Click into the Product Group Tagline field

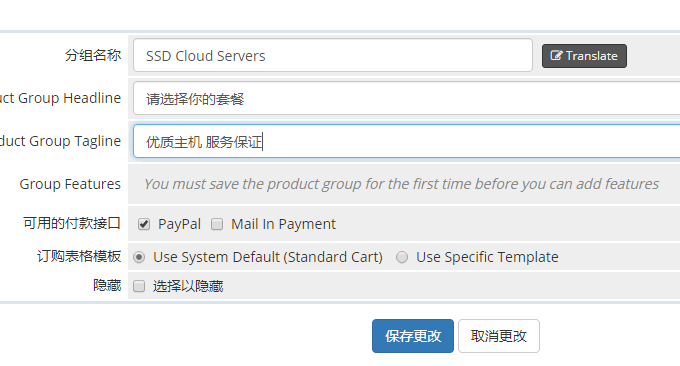point(406,141)
